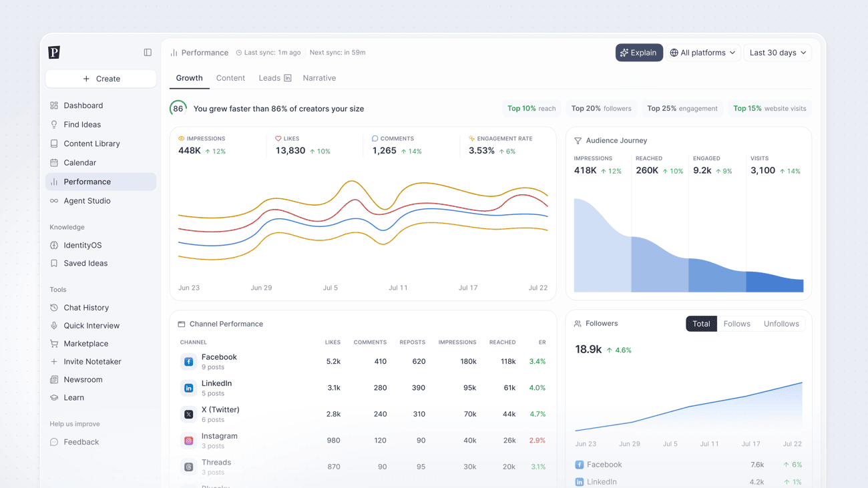The height and width of the screenshot is (488, 868).
Task: Click the Top 25% engagement badge
Action: 682,109
